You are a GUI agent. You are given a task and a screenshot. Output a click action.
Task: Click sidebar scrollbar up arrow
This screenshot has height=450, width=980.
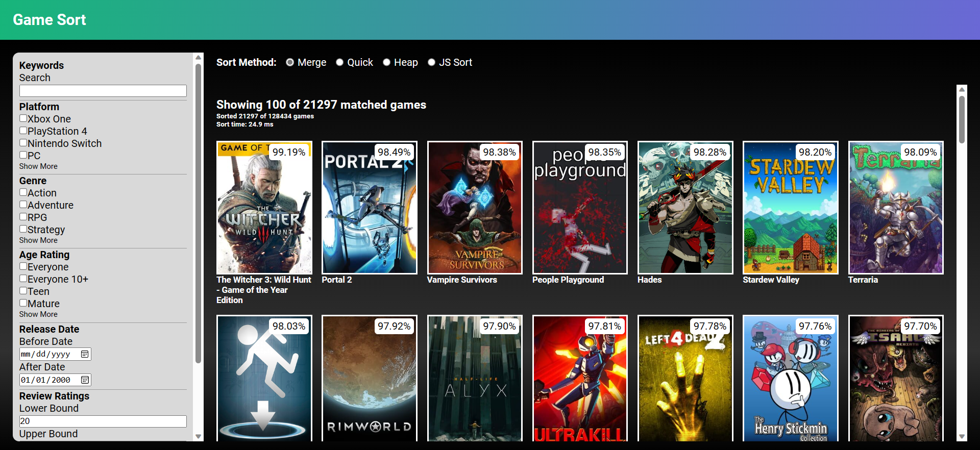199,58
